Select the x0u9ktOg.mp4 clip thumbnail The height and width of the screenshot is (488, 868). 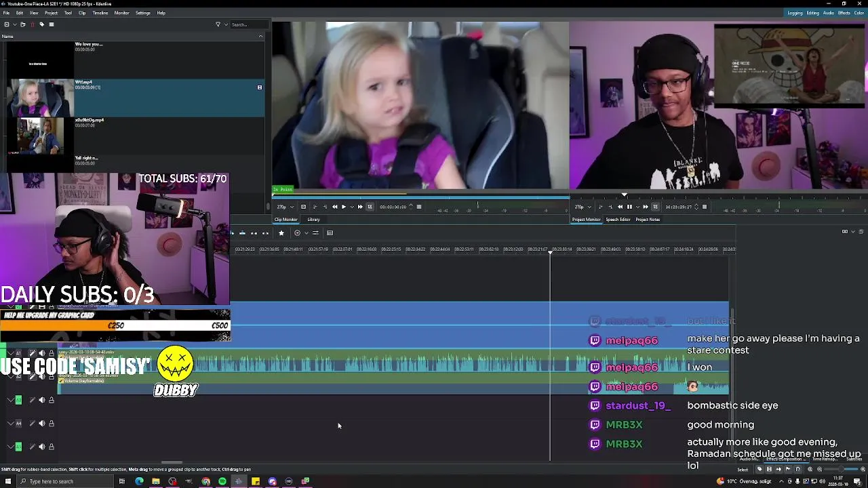pos(40,136)
